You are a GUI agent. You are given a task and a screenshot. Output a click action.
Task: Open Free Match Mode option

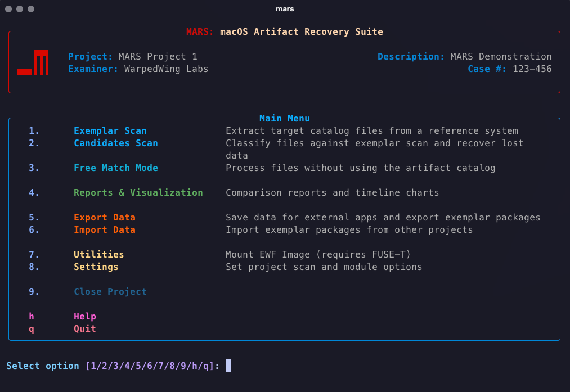115,168
